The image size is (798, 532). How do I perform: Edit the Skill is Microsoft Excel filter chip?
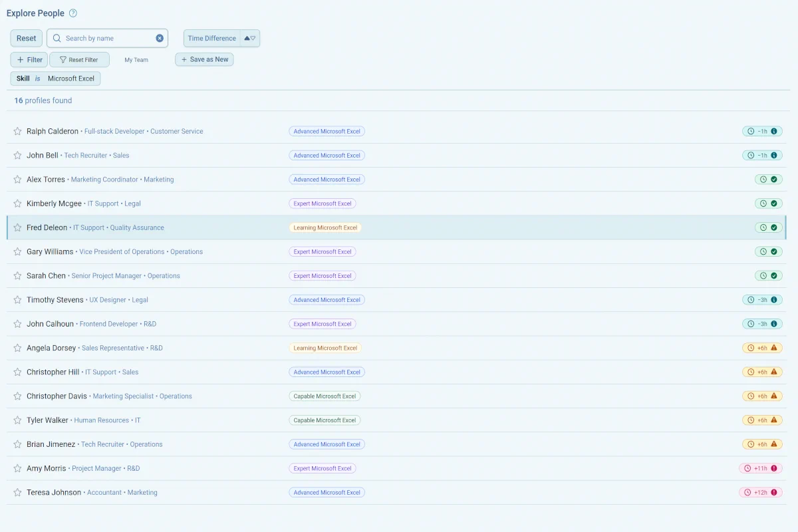coord(55,78)
